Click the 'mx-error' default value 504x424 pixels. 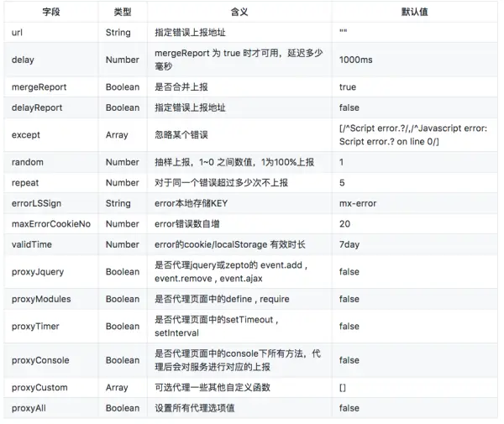point(358,203)
